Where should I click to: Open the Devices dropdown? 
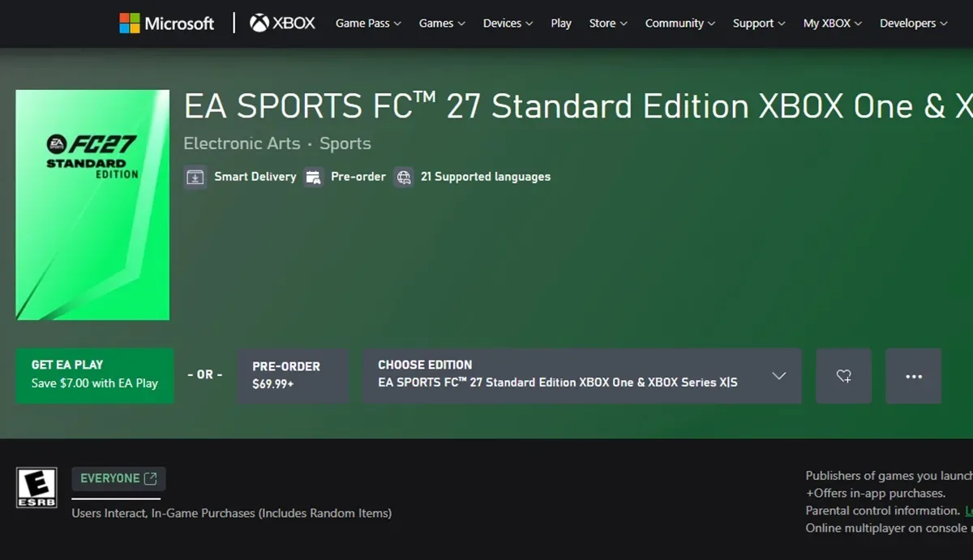(x=508, y=23)
